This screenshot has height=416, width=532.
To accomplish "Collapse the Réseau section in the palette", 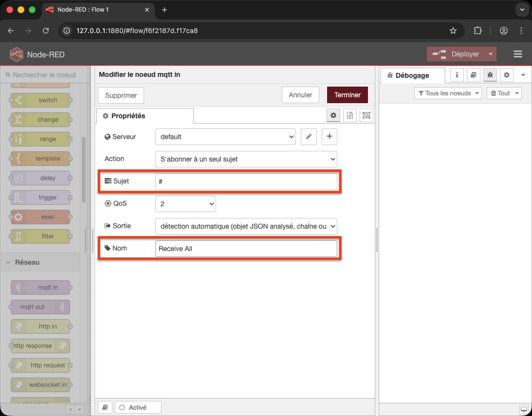I will (8, 262).
